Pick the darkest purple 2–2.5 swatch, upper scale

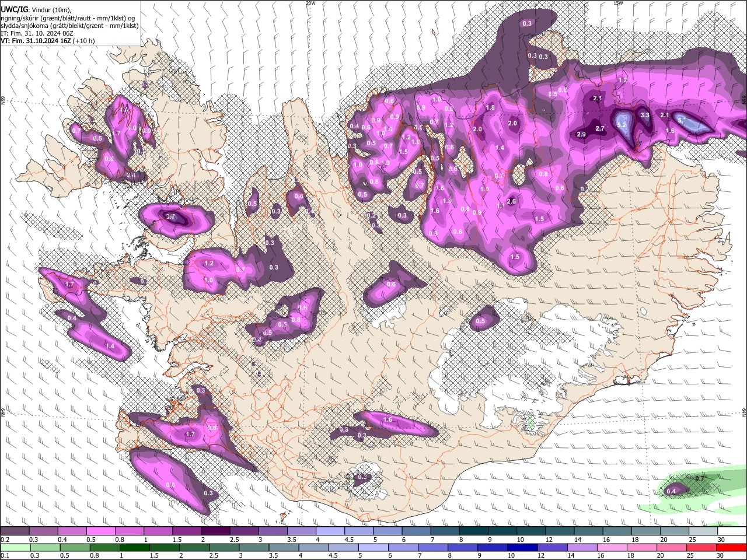[x=215, y=531]
